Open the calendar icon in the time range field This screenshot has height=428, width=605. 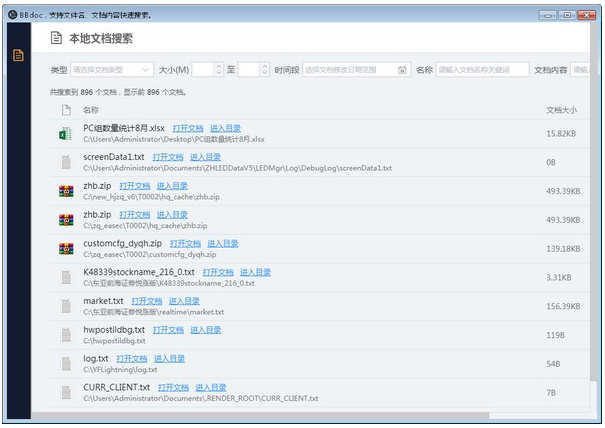click(x=402, y=70)
